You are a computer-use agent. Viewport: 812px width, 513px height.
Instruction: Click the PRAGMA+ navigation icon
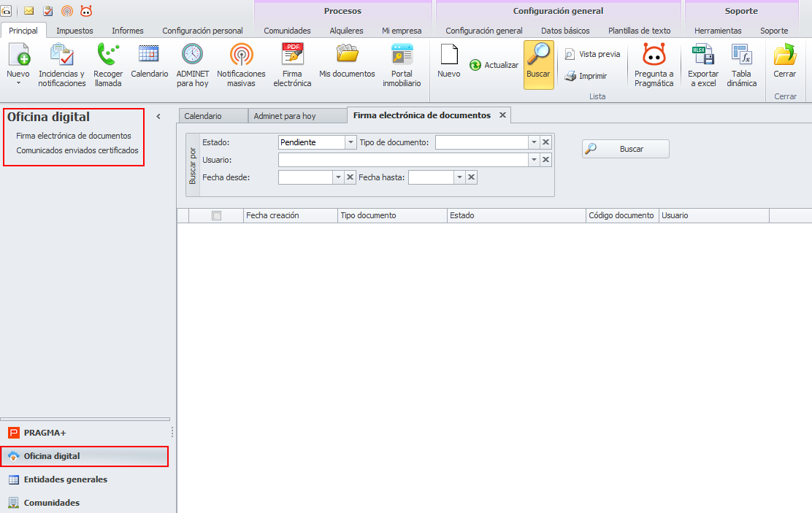[14, 433]
